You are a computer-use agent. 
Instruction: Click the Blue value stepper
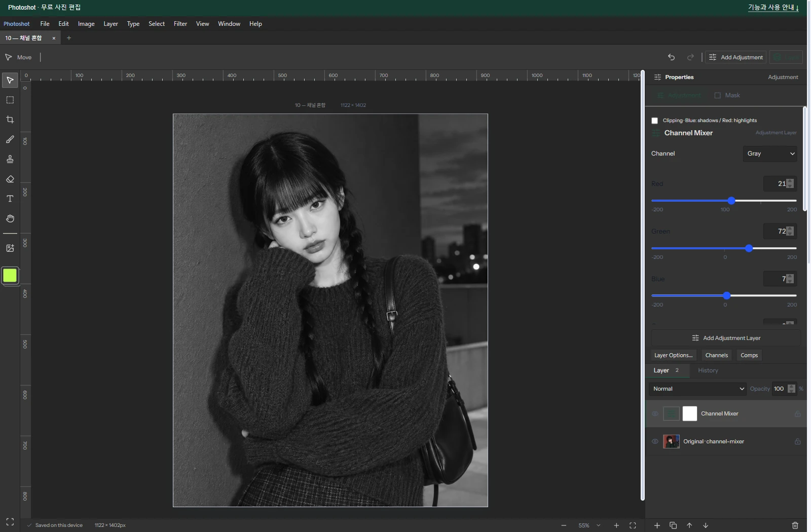pos(790,279)
